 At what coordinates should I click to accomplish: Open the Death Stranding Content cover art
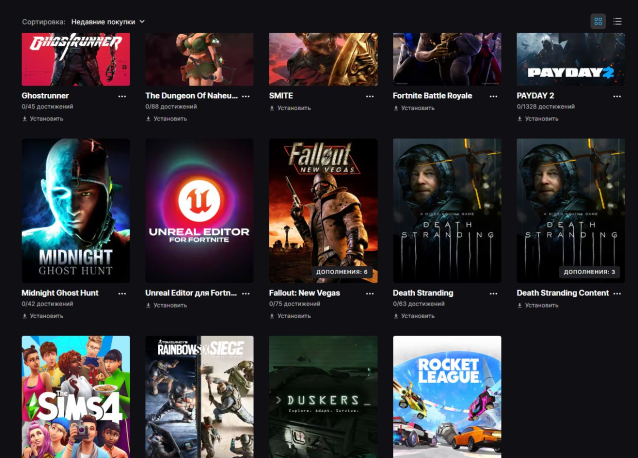(x=571, y=211)
